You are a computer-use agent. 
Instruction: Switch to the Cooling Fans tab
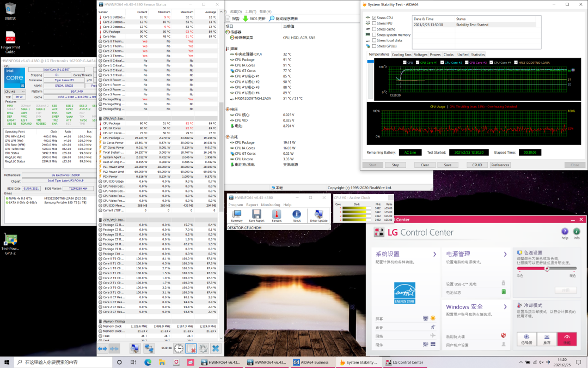[401, 55]
